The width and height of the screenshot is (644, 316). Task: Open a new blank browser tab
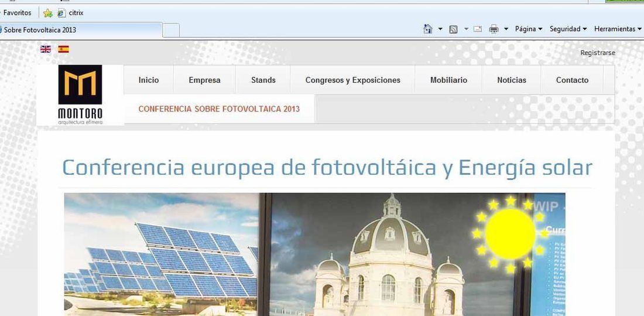pyautogui.click(x=171, y=30)
